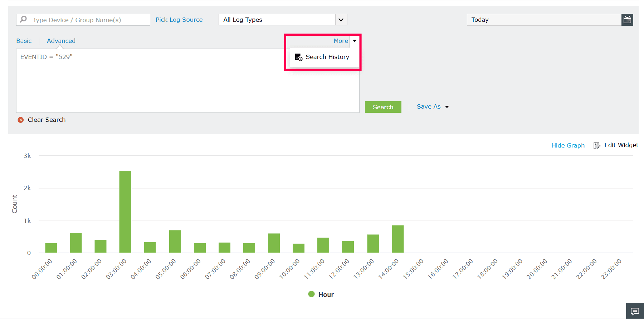Image resolution: width=644 pixels, height=319 pixels.
Task: Switch to the Basic search tab
Action: tap(24, 41)
